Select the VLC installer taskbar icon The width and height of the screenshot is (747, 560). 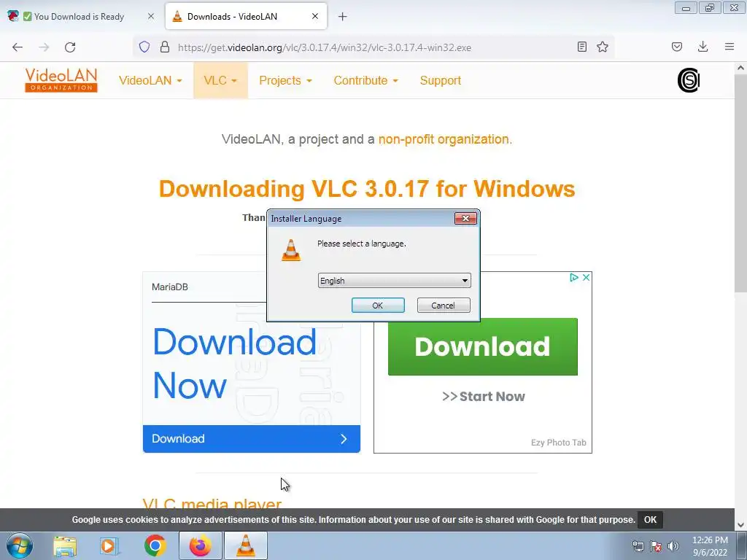[246, 545]
